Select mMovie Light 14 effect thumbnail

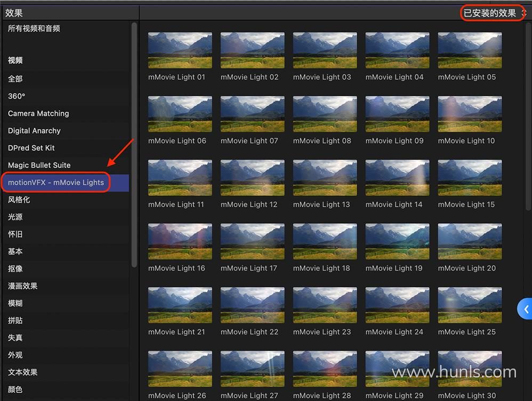click(397, 178)
